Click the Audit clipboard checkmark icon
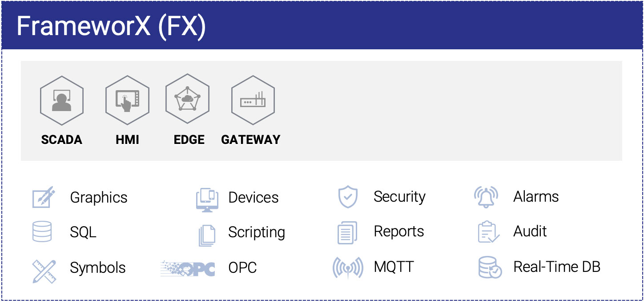Screen dimensions: 644x303 click(x=488, y=232)
